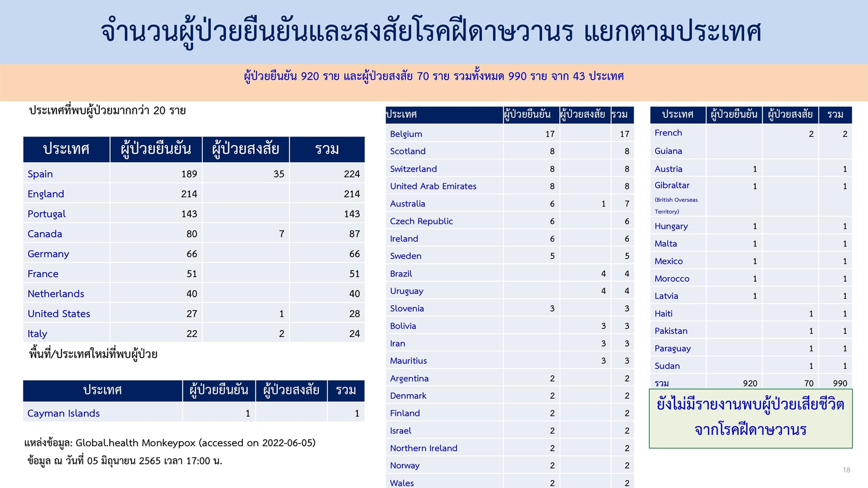868x488 pixels.
Task: Click the 'Morocco' country name
Action: 672,279
